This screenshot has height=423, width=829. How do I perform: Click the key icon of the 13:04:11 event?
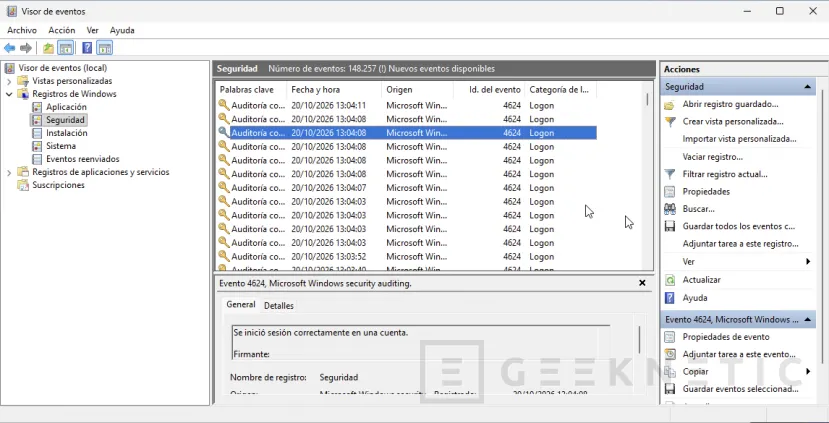coord(224,105)
